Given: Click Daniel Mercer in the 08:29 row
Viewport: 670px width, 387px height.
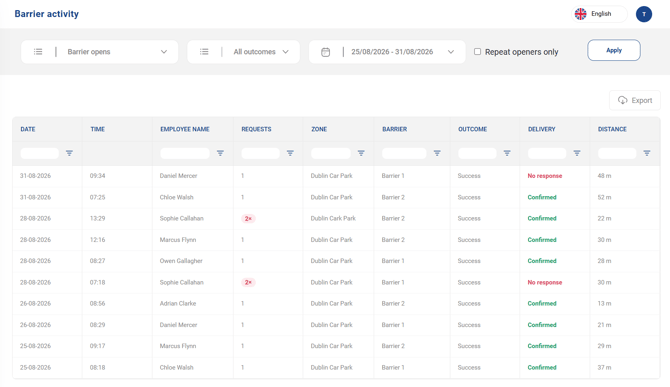Looking at the screenshot, I should 178,325.
